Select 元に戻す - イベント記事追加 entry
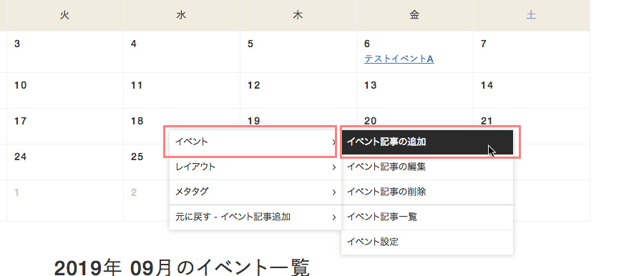This screenshot has height=276, width=644. coord(255,217)
